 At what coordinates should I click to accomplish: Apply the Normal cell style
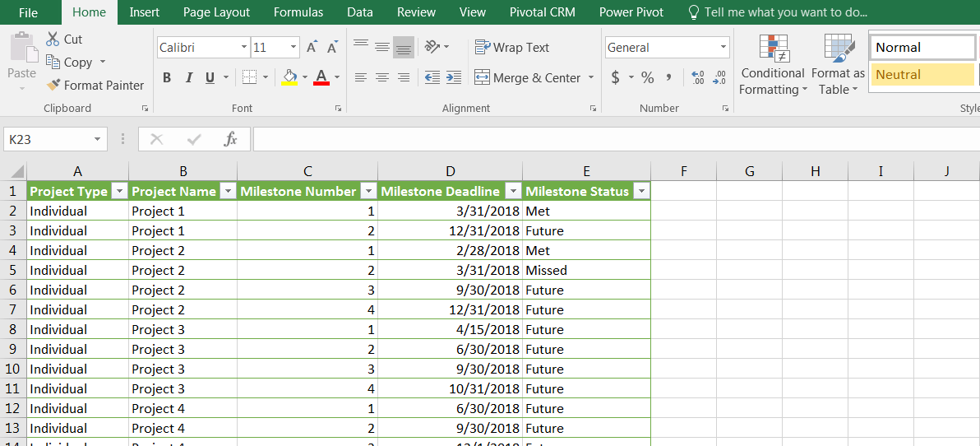point(922,48)
